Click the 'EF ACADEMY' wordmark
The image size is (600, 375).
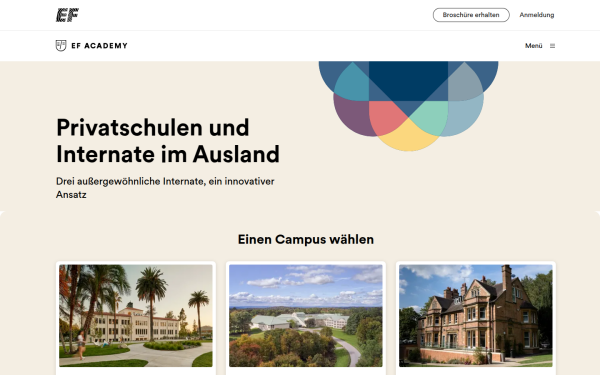click(x=99, y=46)
